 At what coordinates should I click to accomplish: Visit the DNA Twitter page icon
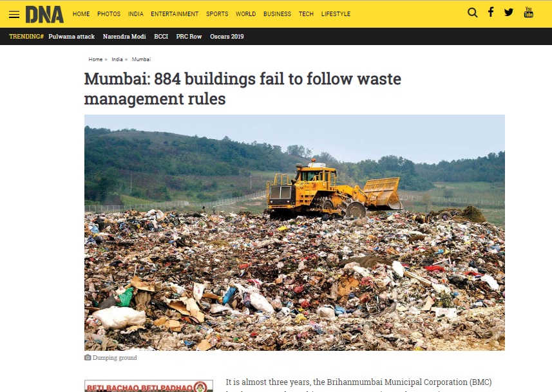pos(509,13)
